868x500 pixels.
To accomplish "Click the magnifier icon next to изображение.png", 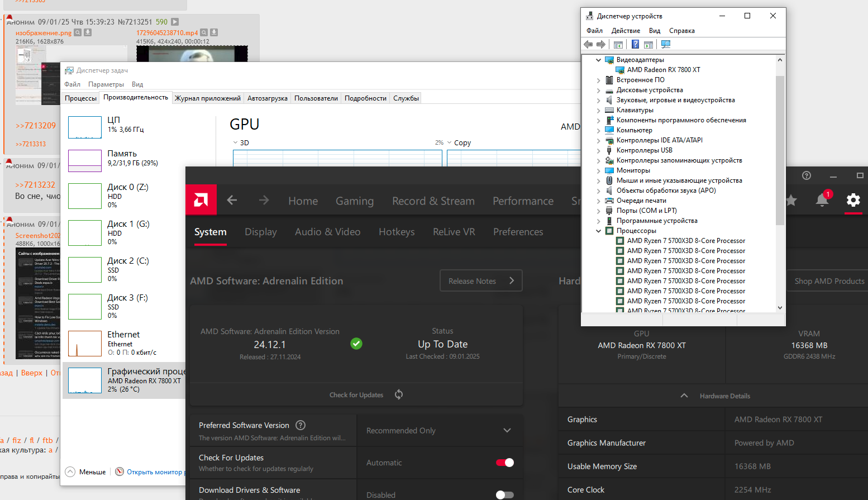I will [78, 32].
